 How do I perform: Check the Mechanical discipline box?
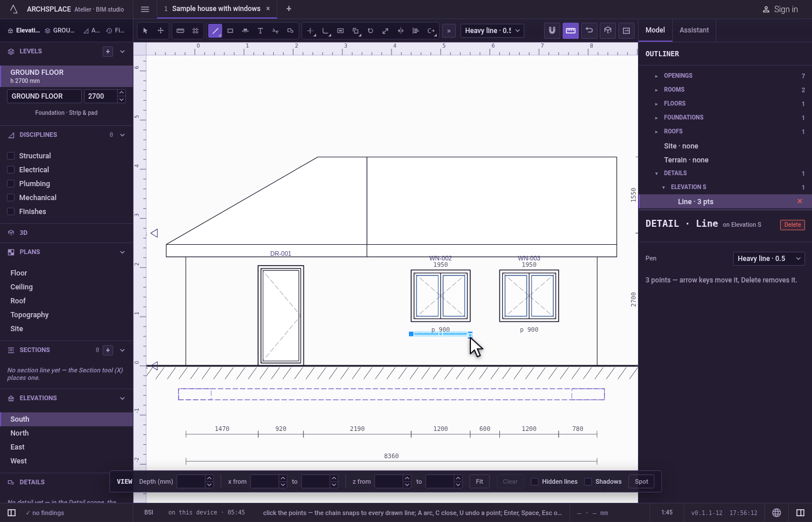pyautogui.click(x=10, y=198)
